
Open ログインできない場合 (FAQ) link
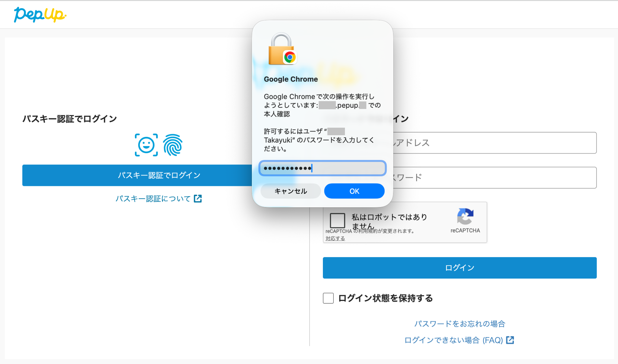point(454,340)
